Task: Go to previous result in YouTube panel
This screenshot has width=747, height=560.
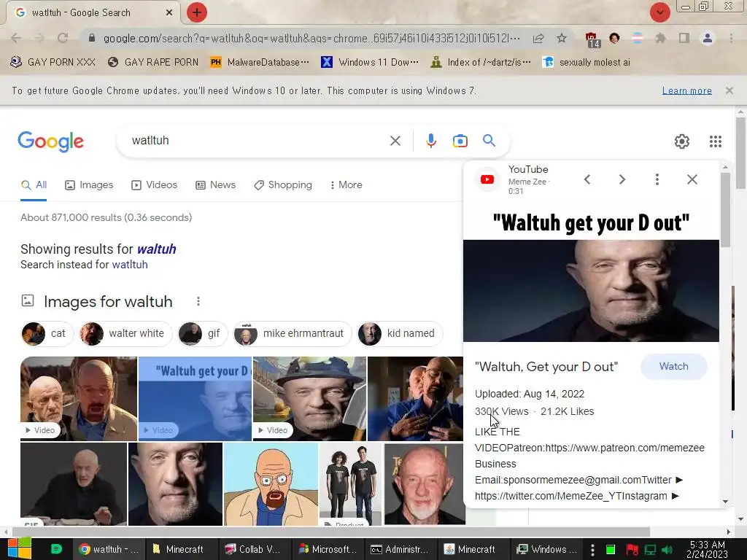Action: point(587,179)
